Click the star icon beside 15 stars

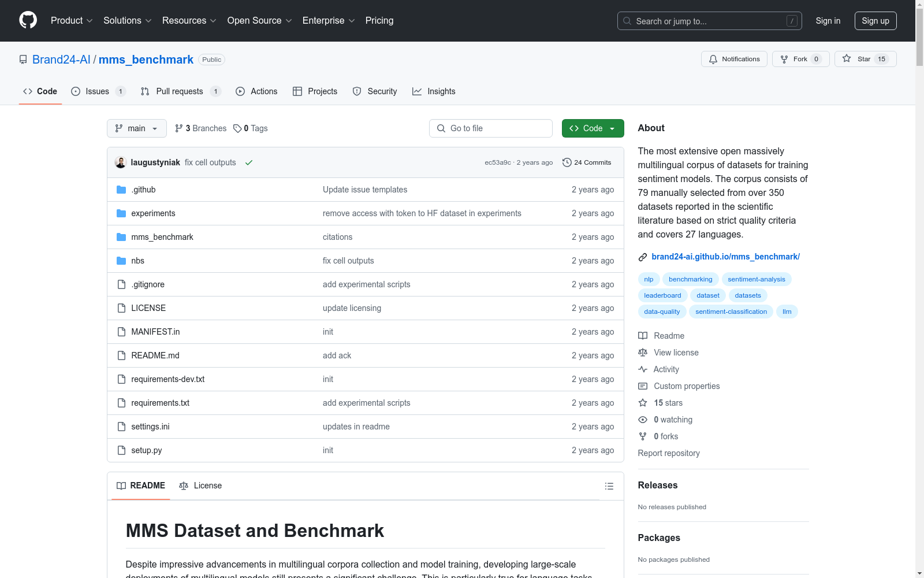pyautogui.click(x=643, y=403)
